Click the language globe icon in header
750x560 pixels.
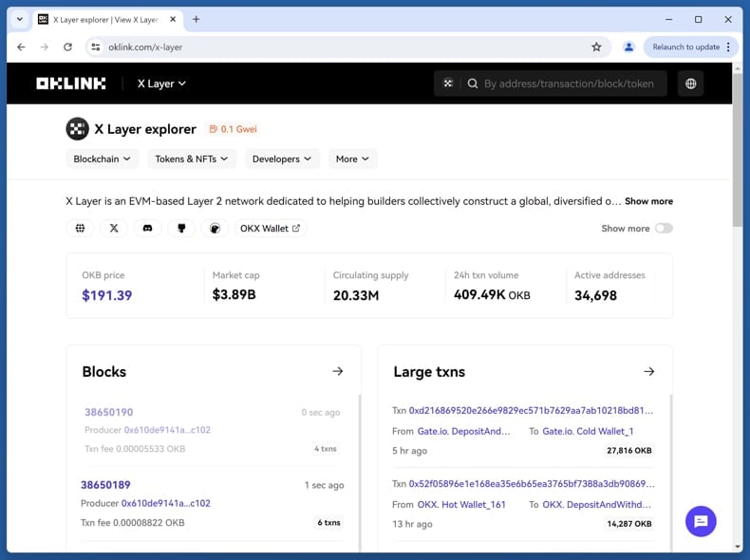(x=690, y=84)
